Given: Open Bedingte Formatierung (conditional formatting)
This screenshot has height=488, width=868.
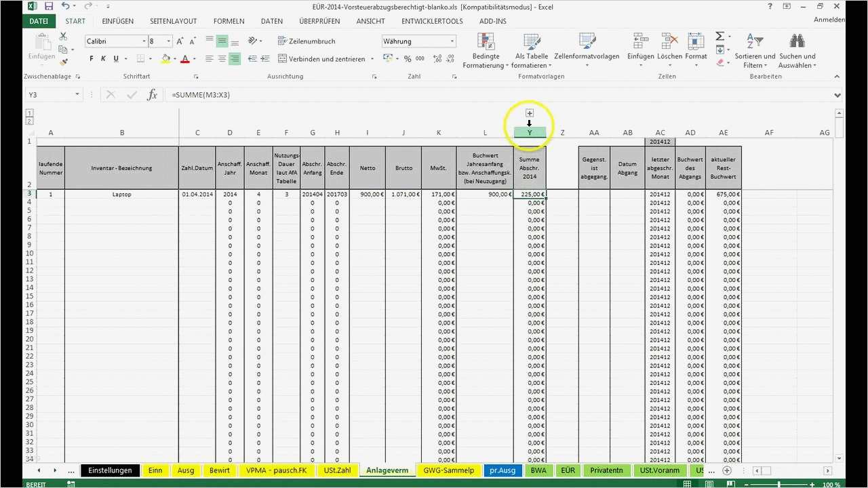Looking at the screenshot, I should click(x=486, y=51).
